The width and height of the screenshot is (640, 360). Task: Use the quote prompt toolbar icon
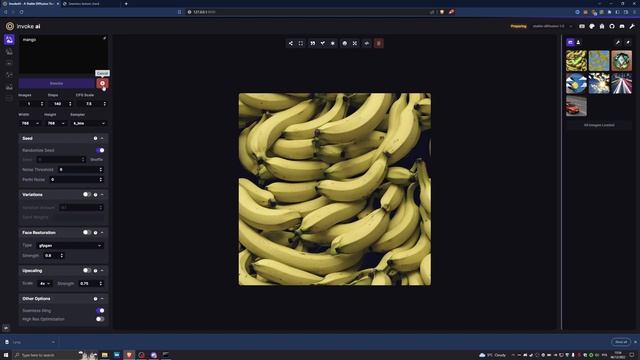[x=313, y=43]
